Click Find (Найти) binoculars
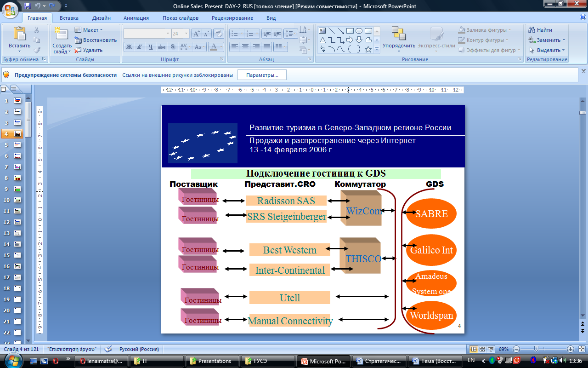The image size is (588, 368). (x=540, y=30)
